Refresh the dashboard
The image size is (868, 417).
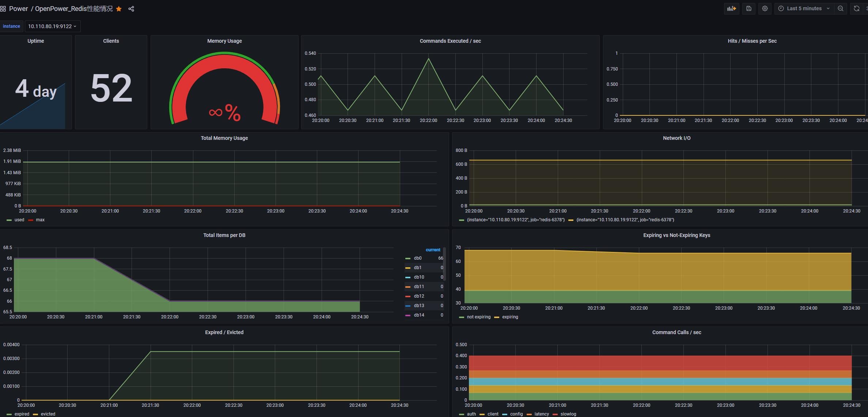[856, 8]
